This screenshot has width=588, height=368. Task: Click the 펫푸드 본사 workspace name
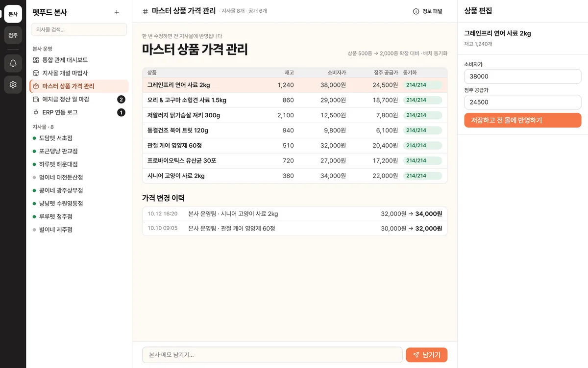(50, 13)
